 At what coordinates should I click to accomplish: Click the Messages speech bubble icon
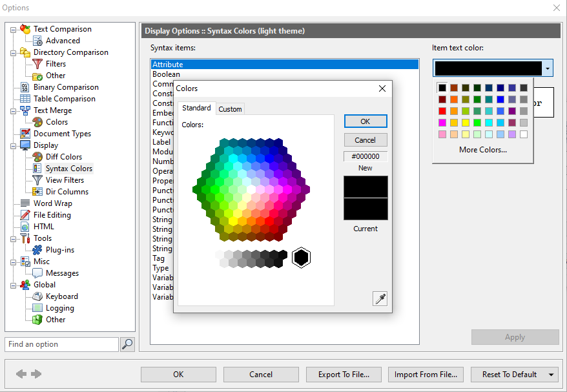[x=37, y=273]
